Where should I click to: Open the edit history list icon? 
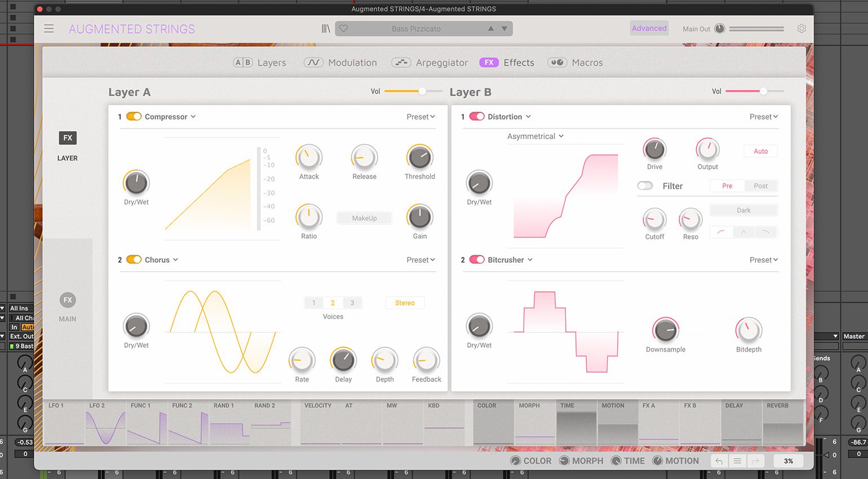pos(737,461)
